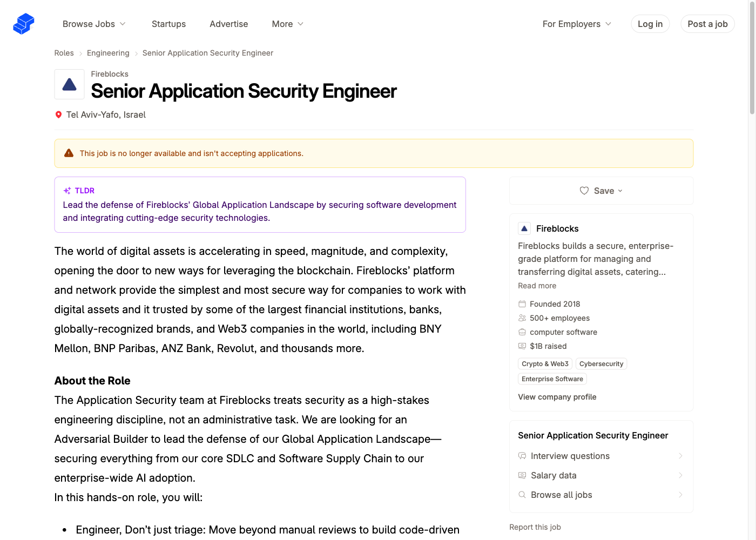The width and height of the screenshot is (756, 540).
Task: Open the Save dropdown button
Action: pyautogui.click(x=601, y=191)
